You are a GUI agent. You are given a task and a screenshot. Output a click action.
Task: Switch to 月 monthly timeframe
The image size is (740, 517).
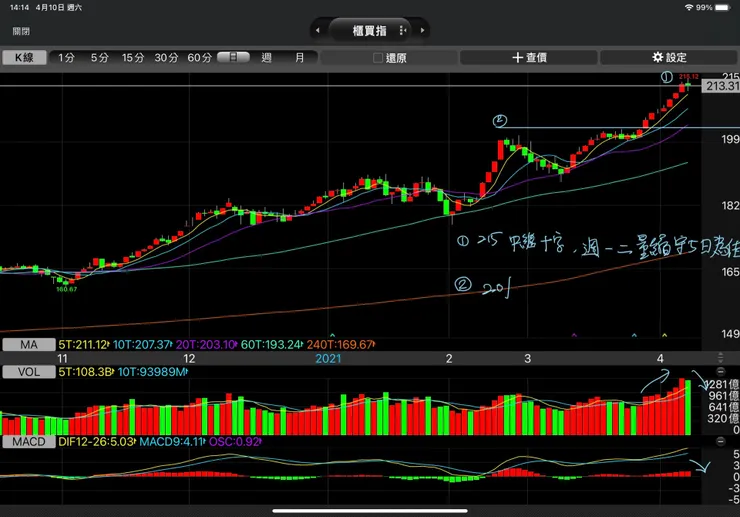300,58
